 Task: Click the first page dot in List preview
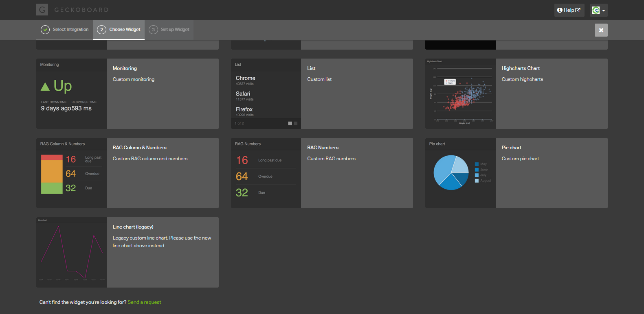(x=290, y=124)
